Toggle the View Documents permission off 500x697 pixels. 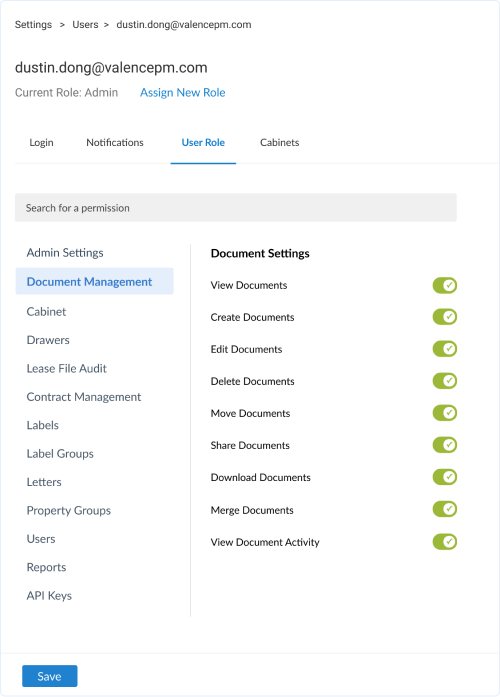tap(444, 285)
